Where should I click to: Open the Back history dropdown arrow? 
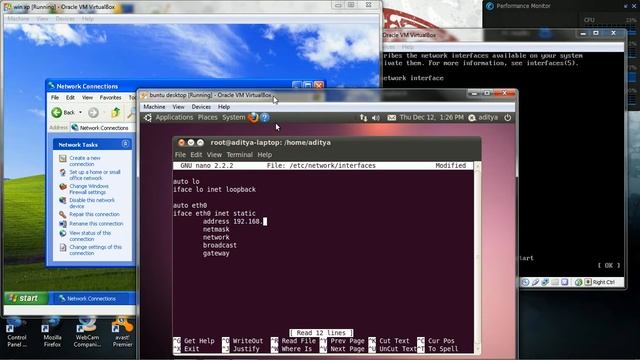(x=80, y=112)
